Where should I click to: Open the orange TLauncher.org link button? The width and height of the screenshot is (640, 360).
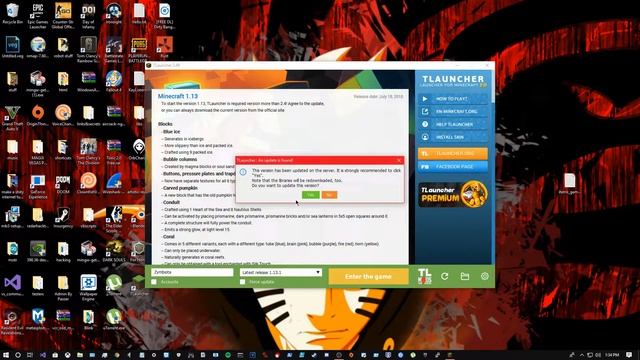pyautogui.click(x=453, y=153)
